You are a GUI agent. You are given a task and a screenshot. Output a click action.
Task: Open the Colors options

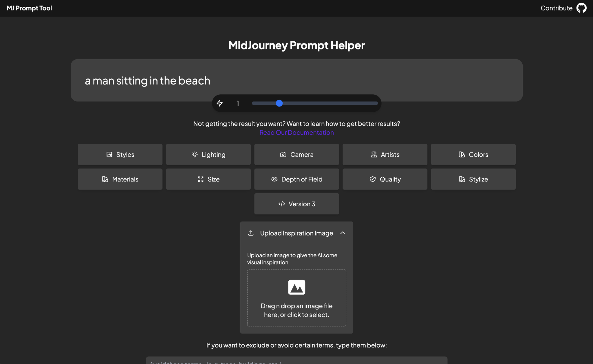473,155
